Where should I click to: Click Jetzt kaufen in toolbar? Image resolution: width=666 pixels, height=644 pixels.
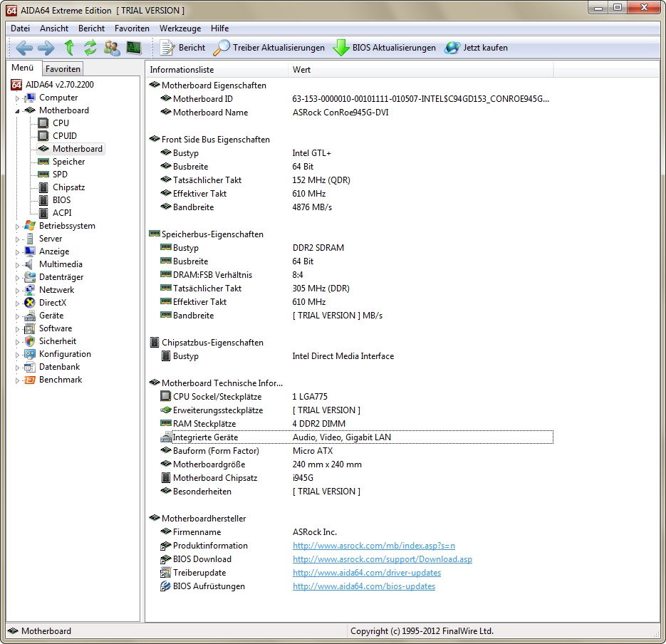tap(477, 48)
